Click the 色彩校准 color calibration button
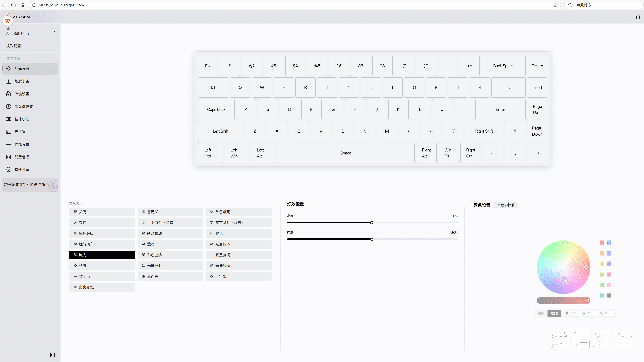Image resolution: width=644 pixels, height=362 pixels. (x=505, y=205)
